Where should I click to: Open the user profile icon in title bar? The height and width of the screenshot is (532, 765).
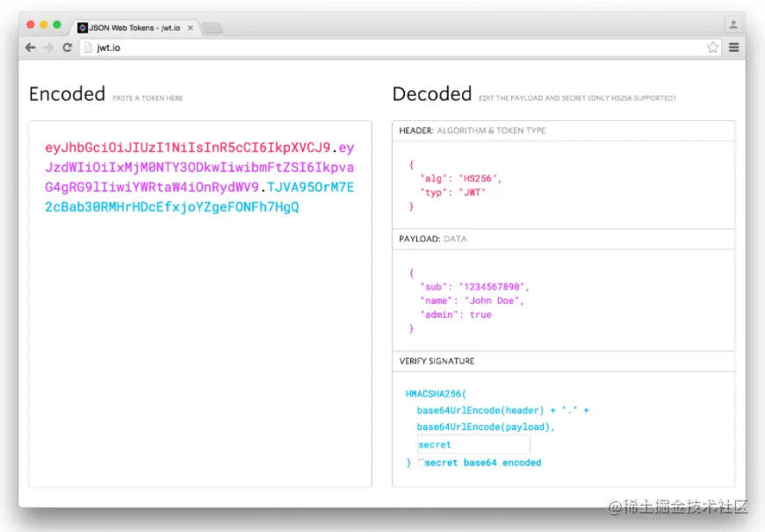point(733,25)
